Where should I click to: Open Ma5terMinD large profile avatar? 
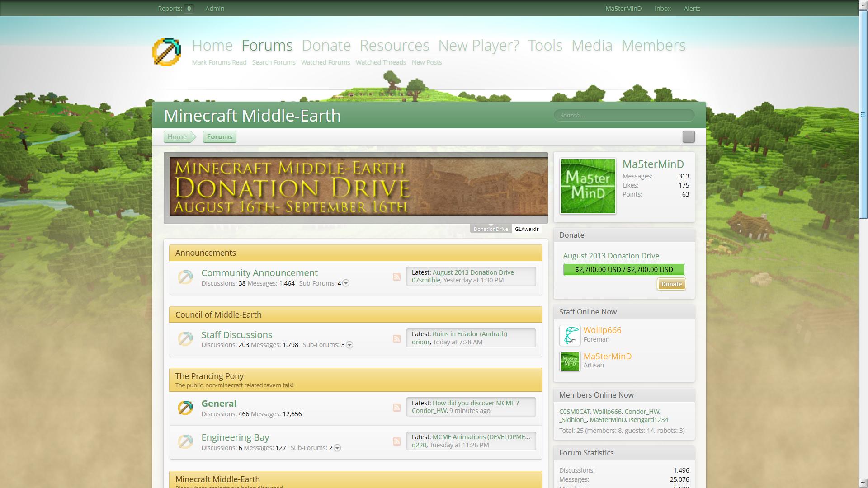pyautogui.click(x=588, y=186)
